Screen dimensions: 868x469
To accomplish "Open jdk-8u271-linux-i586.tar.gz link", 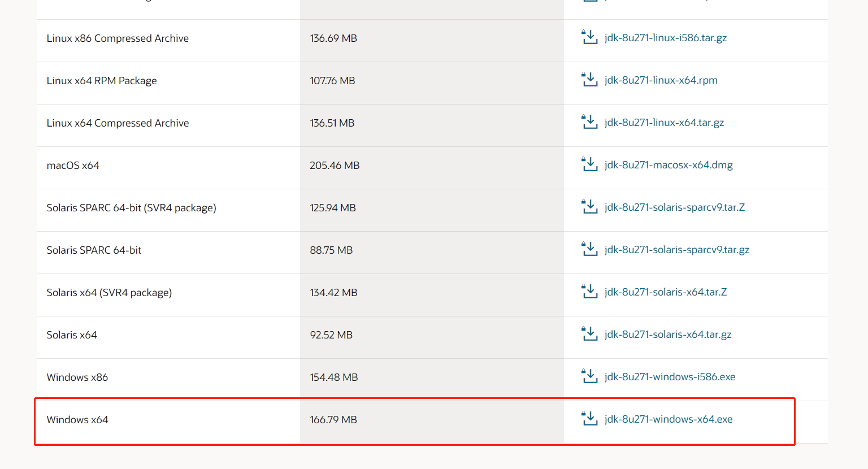I will tap(666, 38).
